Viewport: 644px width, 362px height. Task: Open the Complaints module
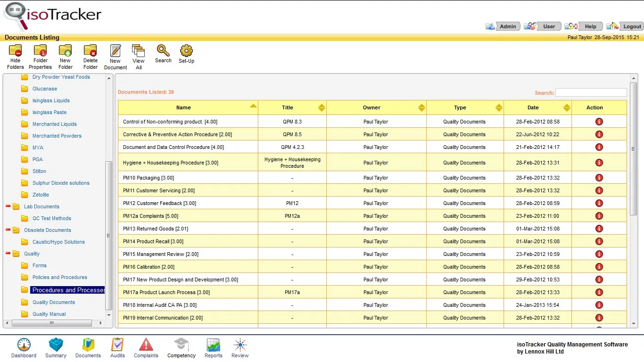pyautogui.click(x=146, y=347)
